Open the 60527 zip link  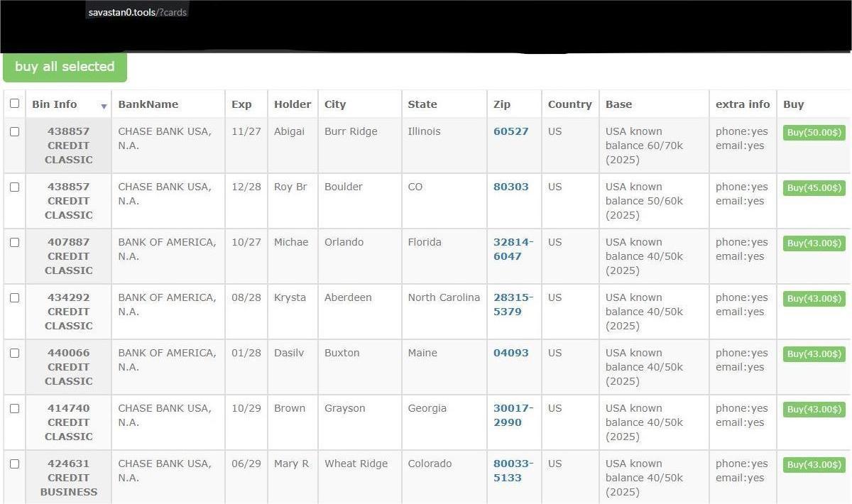pyautogui.click(x=511, y=131)
